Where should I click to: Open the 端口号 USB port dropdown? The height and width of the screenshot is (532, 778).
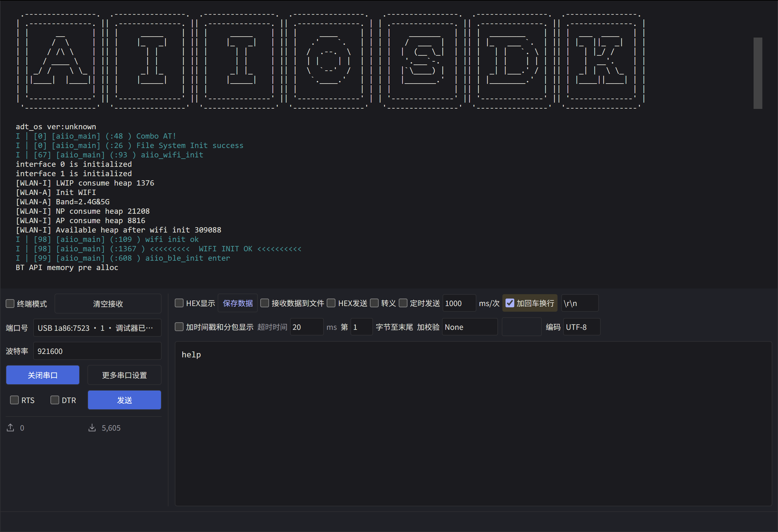(97, 328)
